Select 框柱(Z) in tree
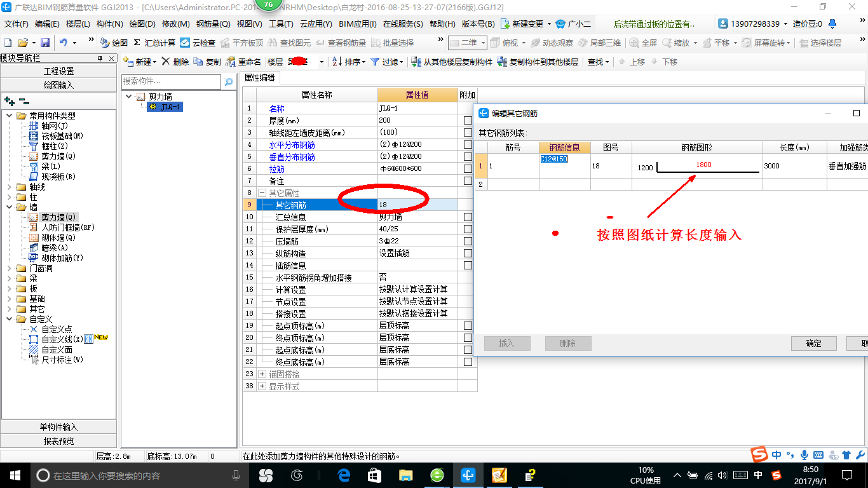The height and width of the screenshot is (488, 868). click(55, 146)
